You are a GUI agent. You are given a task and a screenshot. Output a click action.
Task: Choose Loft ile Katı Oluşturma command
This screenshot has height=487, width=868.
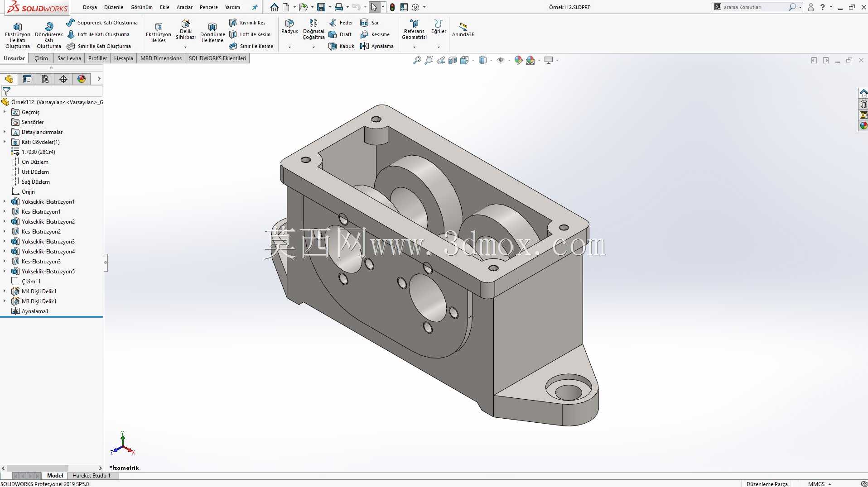point(98,34)
